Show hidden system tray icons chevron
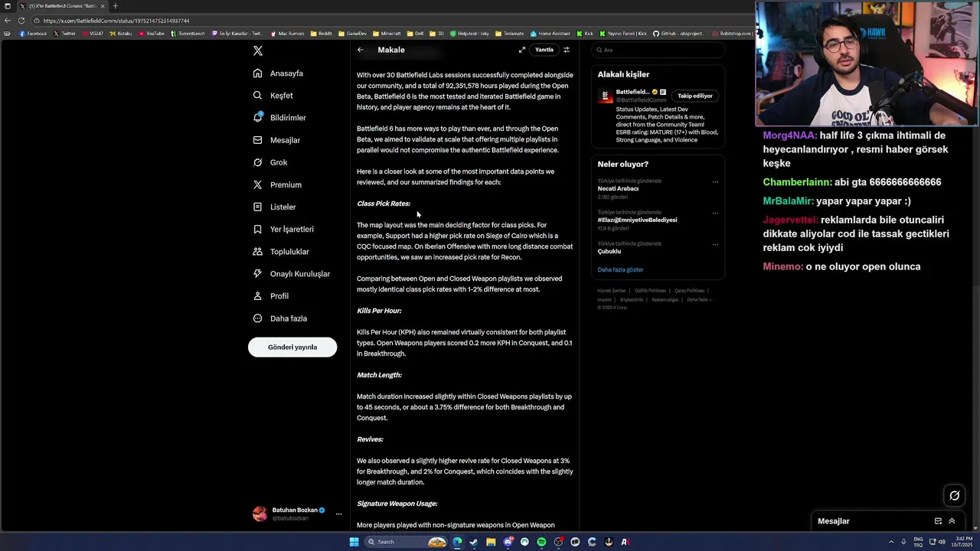Image resolution: width=980 pixels, height=551 pixels. coord(891,542)
